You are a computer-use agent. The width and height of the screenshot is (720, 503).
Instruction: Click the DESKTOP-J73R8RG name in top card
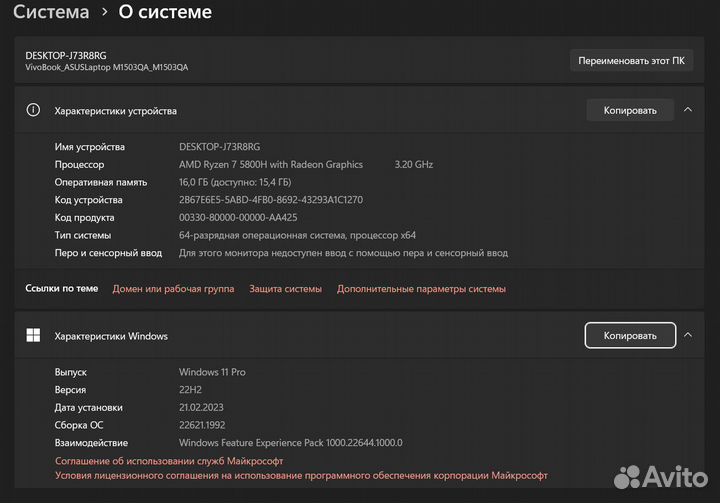tap(65, 55)
